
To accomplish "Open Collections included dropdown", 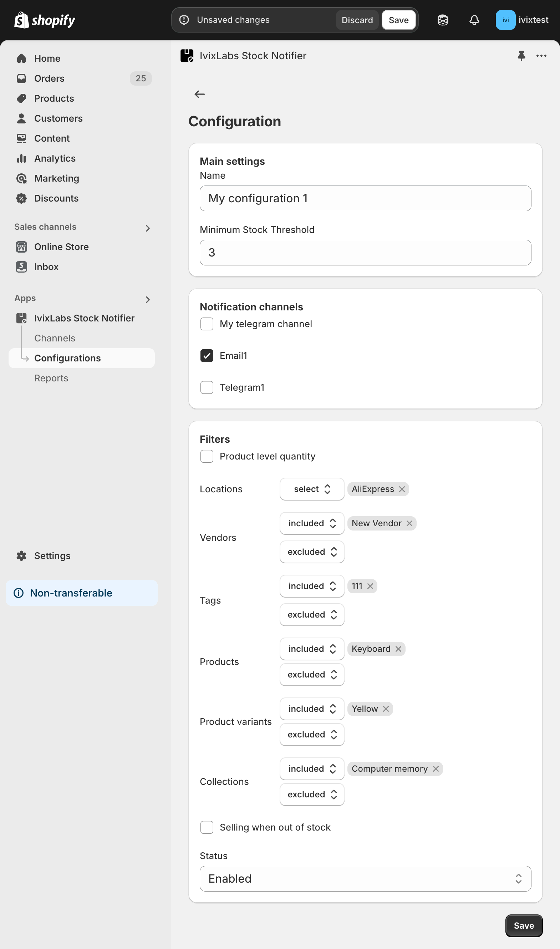I will coord(312,769).
